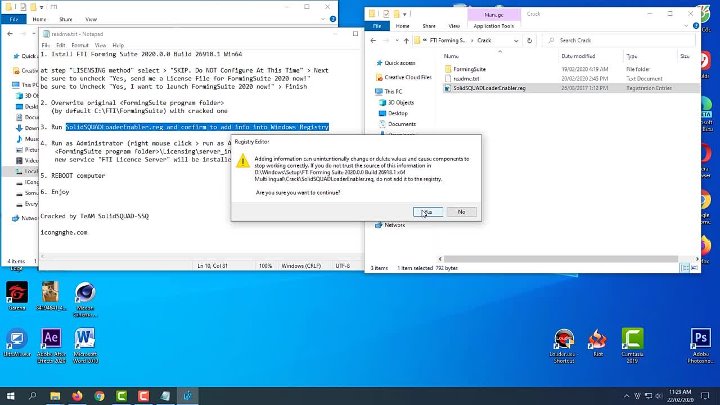The height and width of the screenshot is (405, 720).
Task: Open green Camtasia icon in taskbar
Action: pyautogui.click(x=121, y=396)
